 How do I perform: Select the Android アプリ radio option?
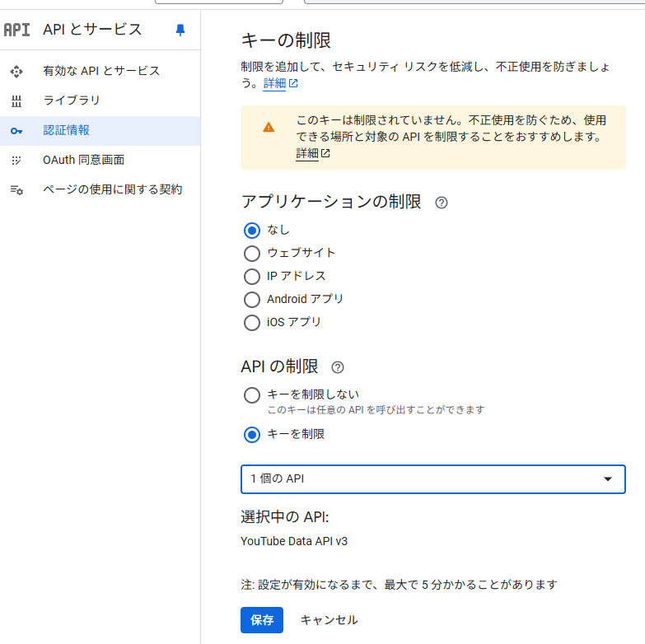click(x=252, y=300)
